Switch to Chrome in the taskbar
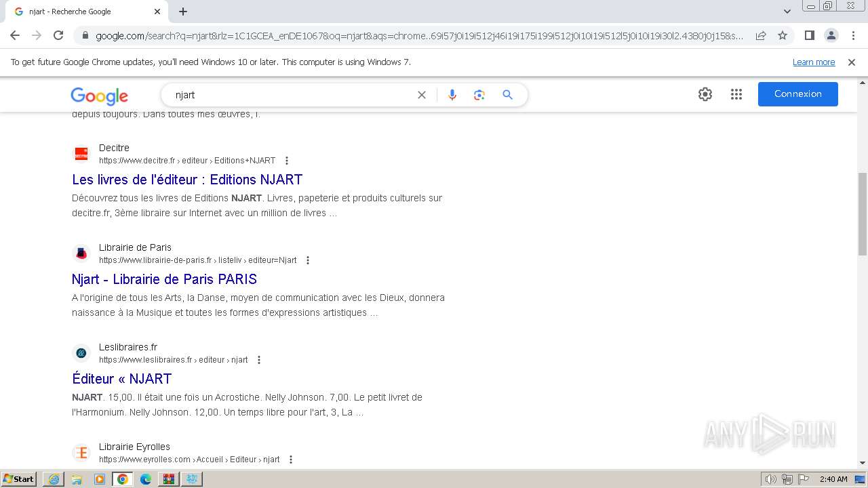The width and height of the screenshot is (868, 488). pyautogui.click(x=123, y=479)
